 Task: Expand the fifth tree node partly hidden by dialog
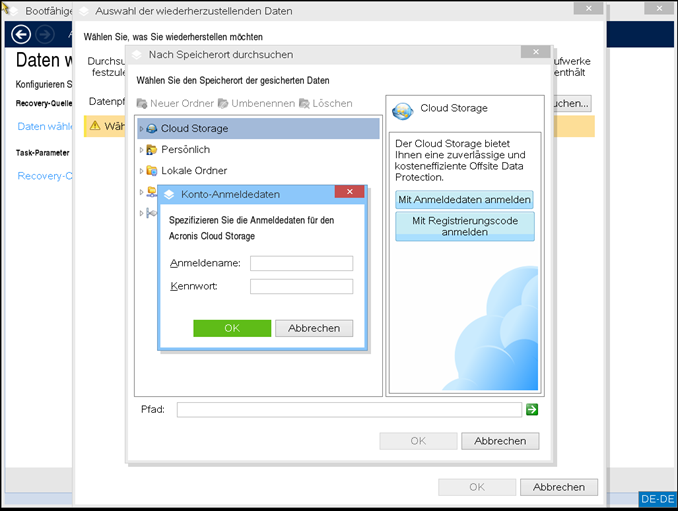(x=141, y=213)
